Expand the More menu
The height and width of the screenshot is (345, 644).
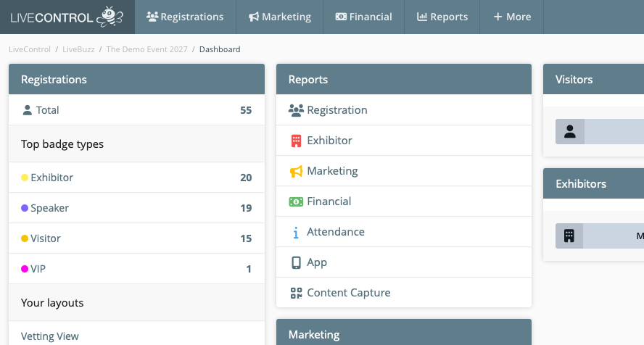512,17
